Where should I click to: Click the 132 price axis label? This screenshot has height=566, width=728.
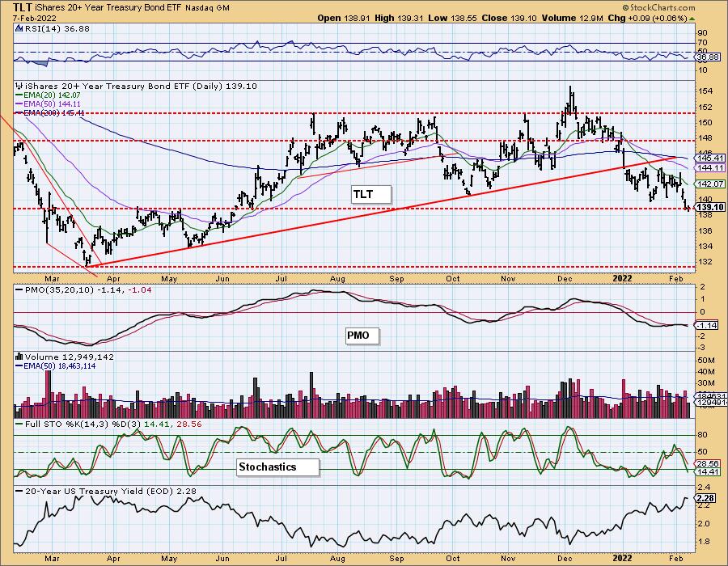pyautogui.click(x=705, y=262)
